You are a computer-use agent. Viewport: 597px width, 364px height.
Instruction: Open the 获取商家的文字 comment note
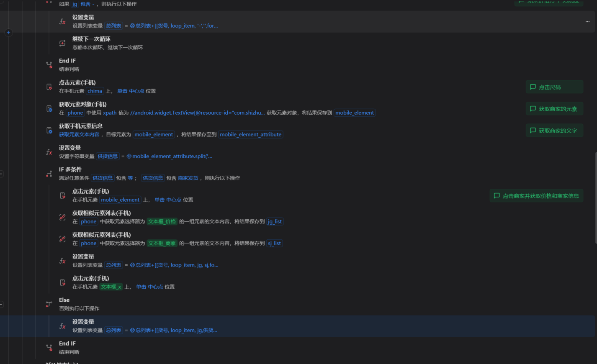554,131
